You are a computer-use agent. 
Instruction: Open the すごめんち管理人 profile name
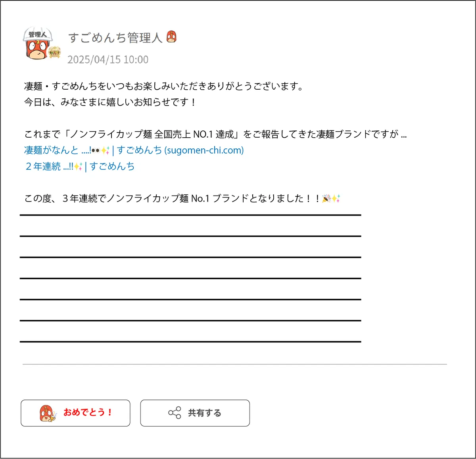(x=115, y=38)
